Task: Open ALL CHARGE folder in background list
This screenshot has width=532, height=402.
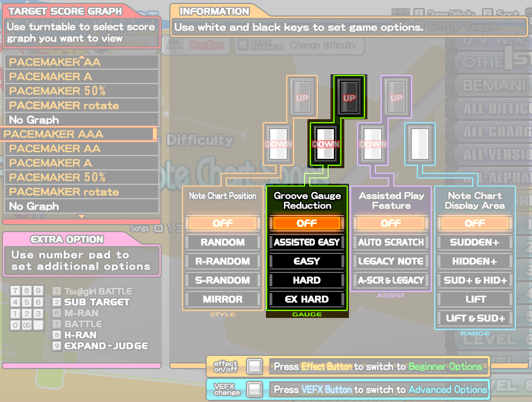Action: click(x=495, y=131)
